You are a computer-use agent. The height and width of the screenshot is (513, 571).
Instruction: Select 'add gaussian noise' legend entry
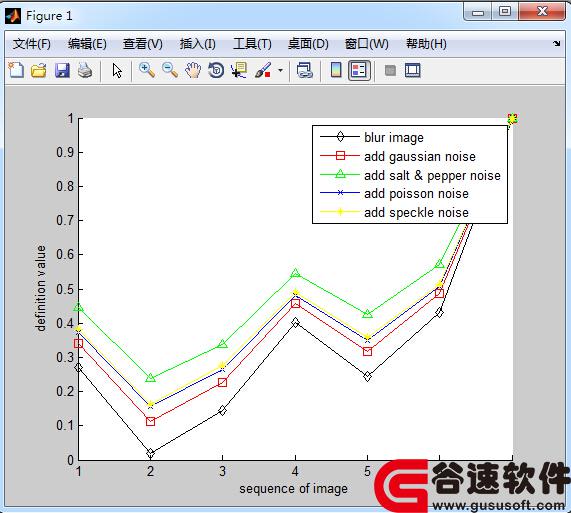(420, 157)
